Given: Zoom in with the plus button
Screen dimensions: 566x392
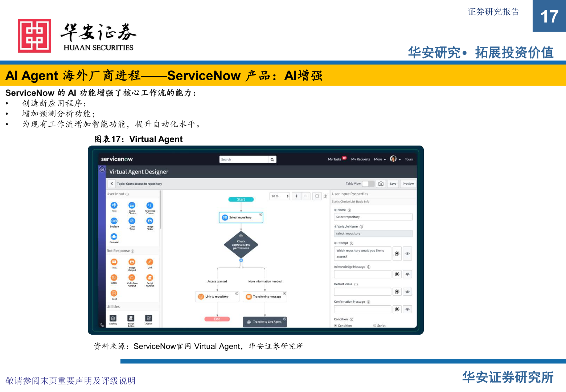Looking at the screenshot, I should [296, 196].
